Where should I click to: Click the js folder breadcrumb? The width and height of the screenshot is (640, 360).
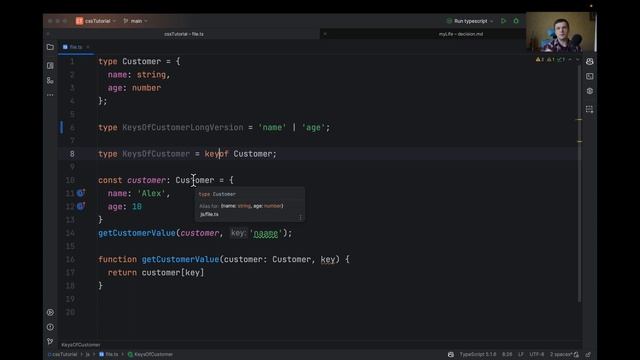[87, 354]
